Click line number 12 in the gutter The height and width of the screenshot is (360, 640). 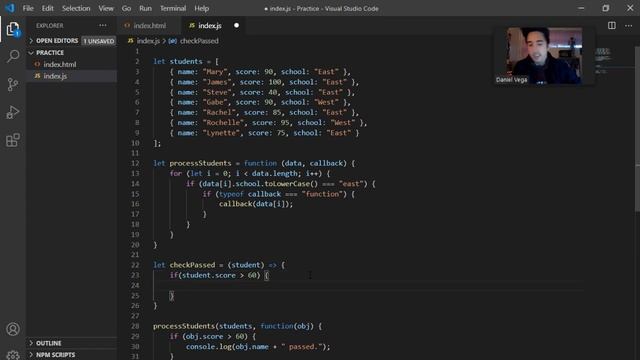(x=135, y=163)
